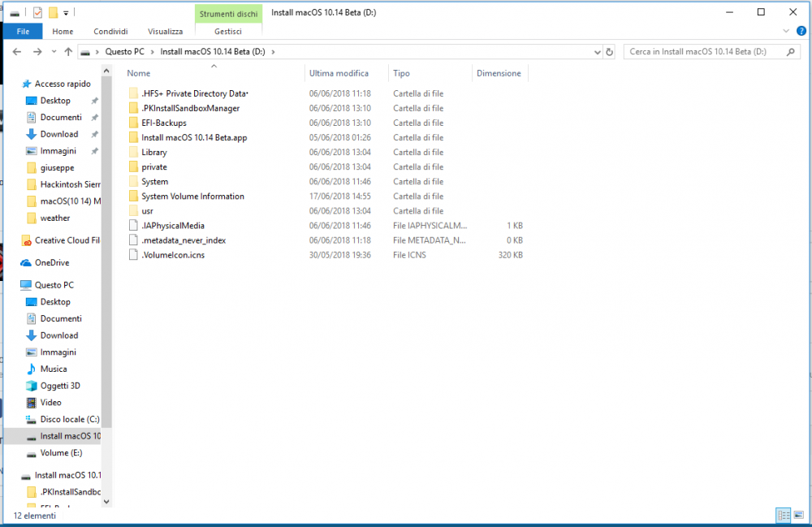This screenshot has width=812, height=527.
Task: Open the blue Help icon
Action: coord(801,31)
